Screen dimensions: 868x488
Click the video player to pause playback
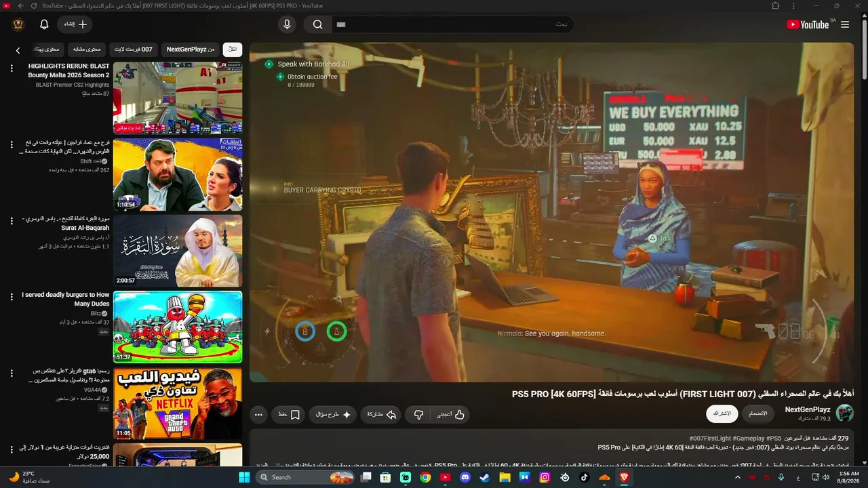[551, 212]
